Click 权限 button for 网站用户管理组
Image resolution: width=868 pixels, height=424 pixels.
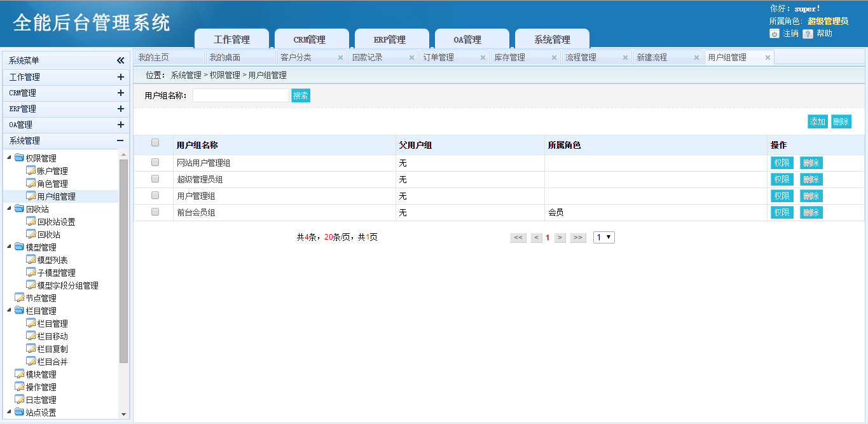pyautogui.click(x=782, y=163)
